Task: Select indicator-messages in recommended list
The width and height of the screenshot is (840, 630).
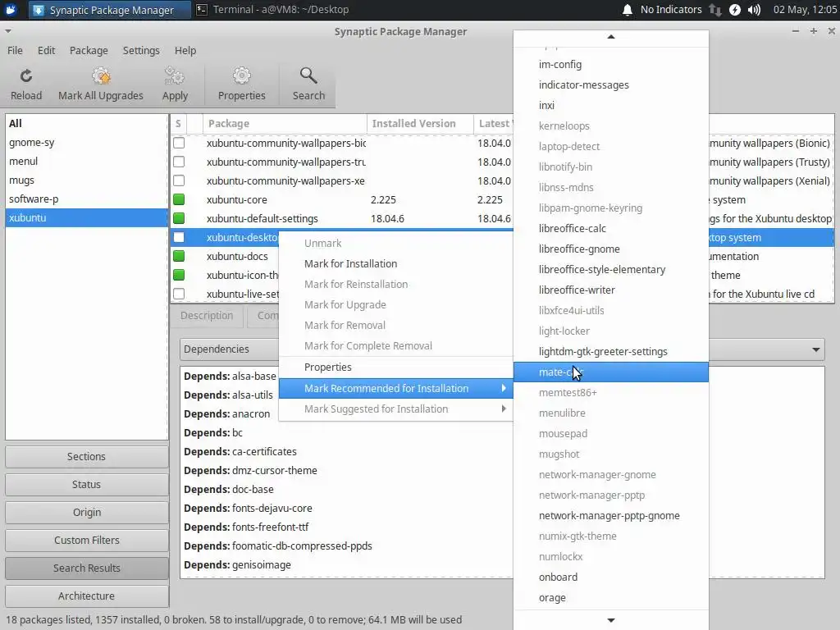Action: [610, 85]
